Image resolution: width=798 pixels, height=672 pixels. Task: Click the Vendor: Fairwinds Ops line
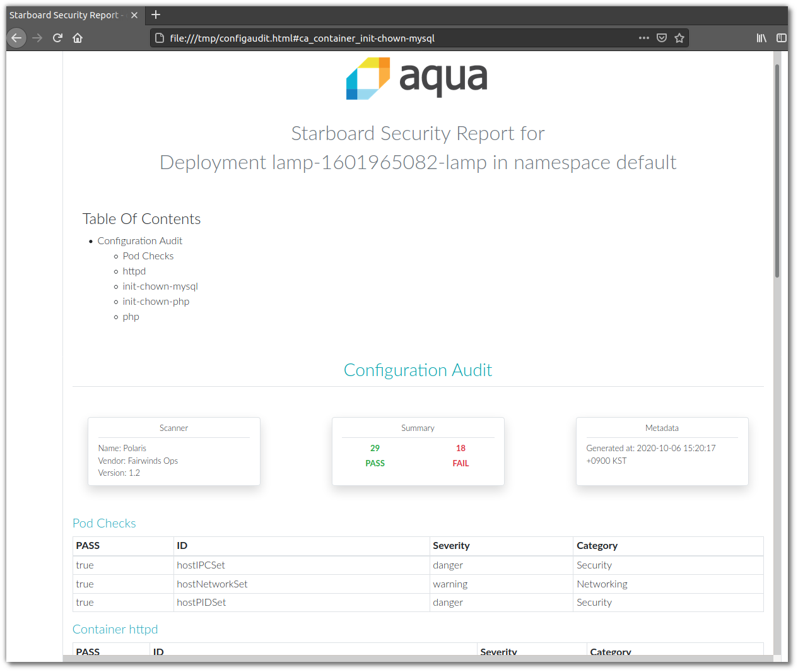tap(138, 461)
